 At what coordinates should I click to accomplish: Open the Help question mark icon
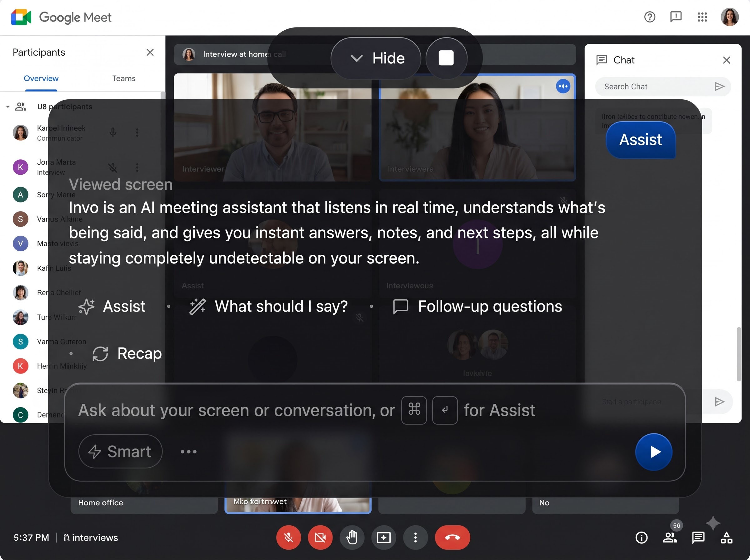pos(649,17)
